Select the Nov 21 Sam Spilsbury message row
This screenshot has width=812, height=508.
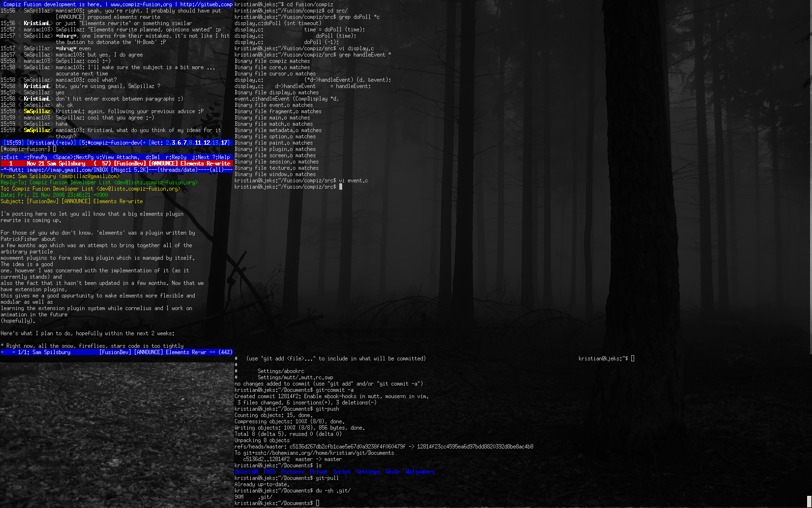pyautogui.click(x=116, y=164)
